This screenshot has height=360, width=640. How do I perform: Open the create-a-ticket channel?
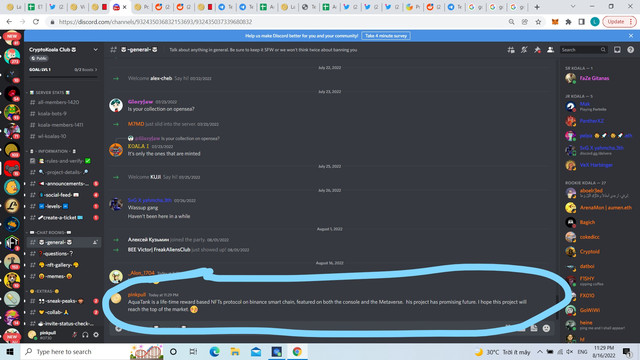point(63,218)
